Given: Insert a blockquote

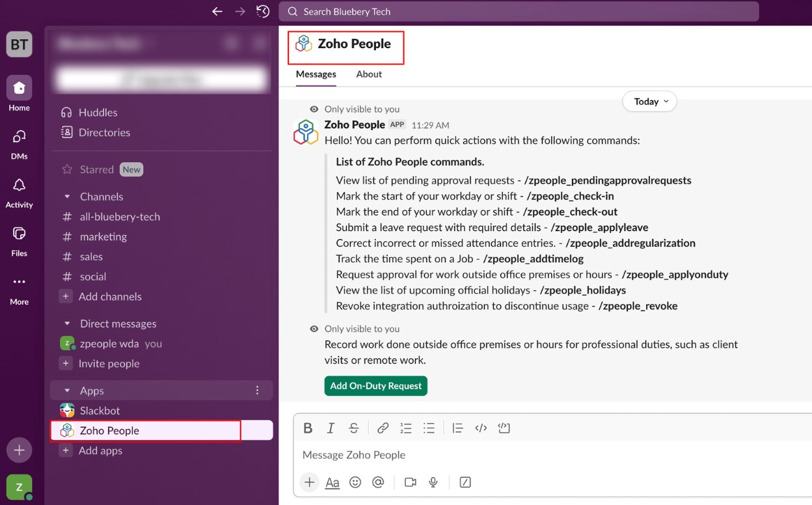Looking at the screenshot, I should pos(457,428).
